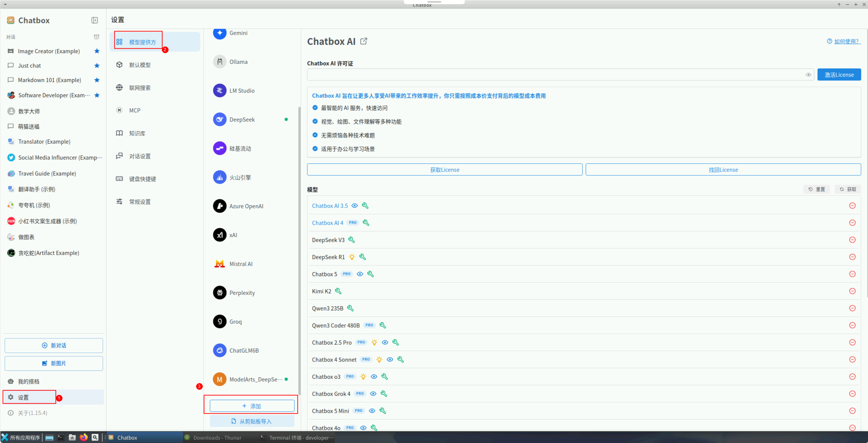Open the 默认模型 settings tab
Screen dimensions: 868x443
pyautogui.click(x=140, y=65)
